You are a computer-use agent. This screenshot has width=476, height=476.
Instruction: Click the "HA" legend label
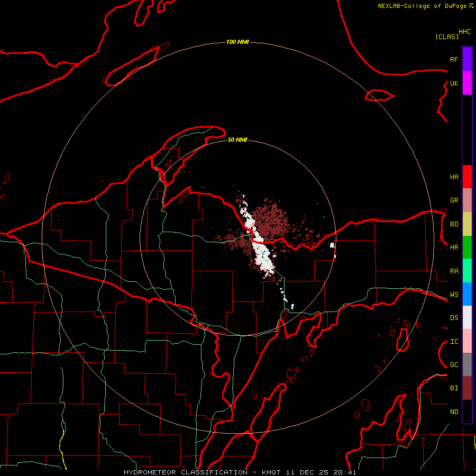(x=454, y=177)
